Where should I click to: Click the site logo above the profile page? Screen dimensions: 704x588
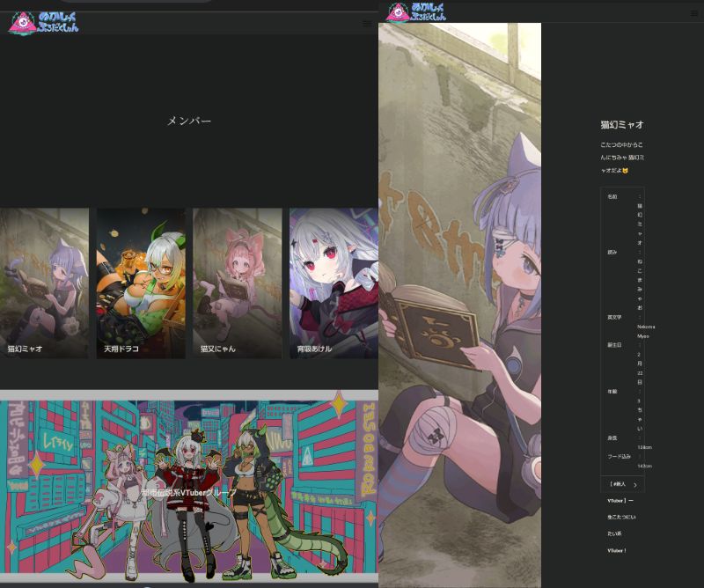point(416,11)
